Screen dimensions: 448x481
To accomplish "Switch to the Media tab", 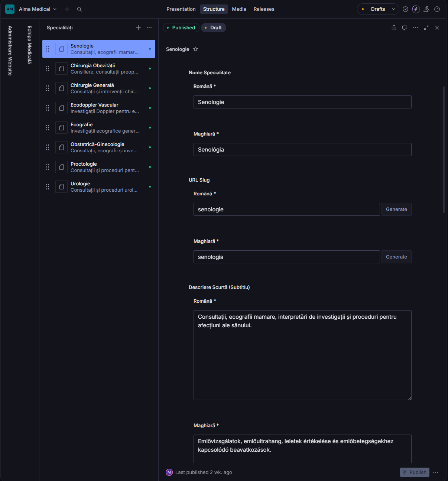I will 239,9.
